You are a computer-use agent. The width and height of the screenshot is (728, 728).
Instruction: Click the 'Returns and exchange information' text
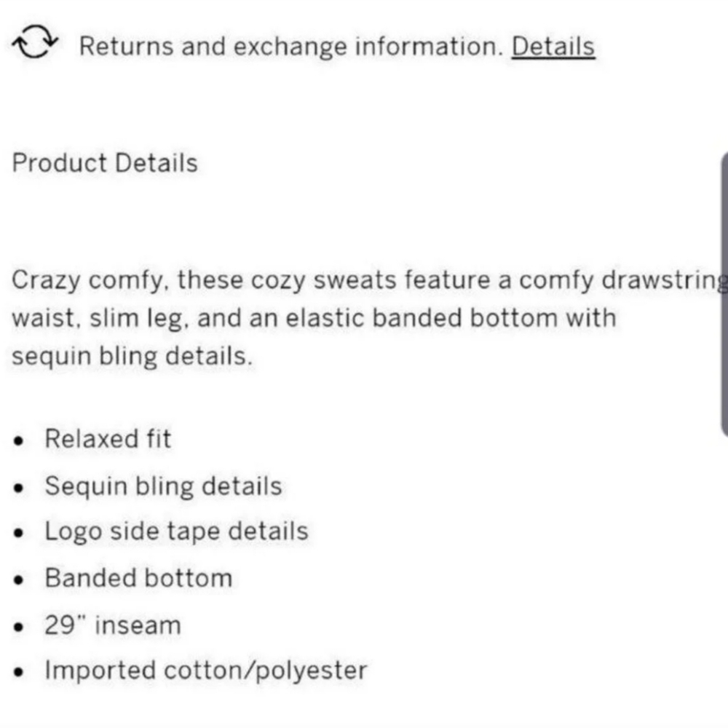291,47
